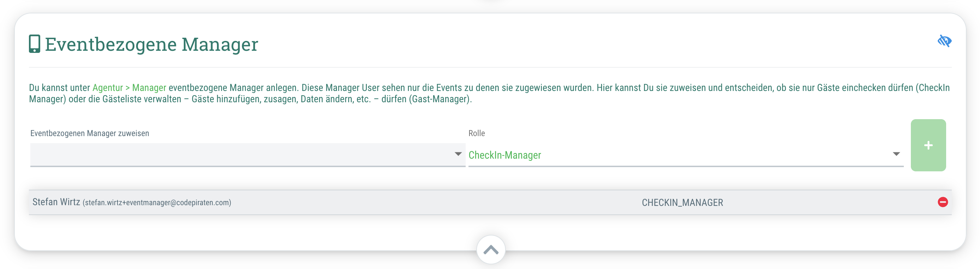
Task: Open the Eventbezogenen Manager zuweisen dropdown
Action: pyautogui.click(x=248, y=155)
